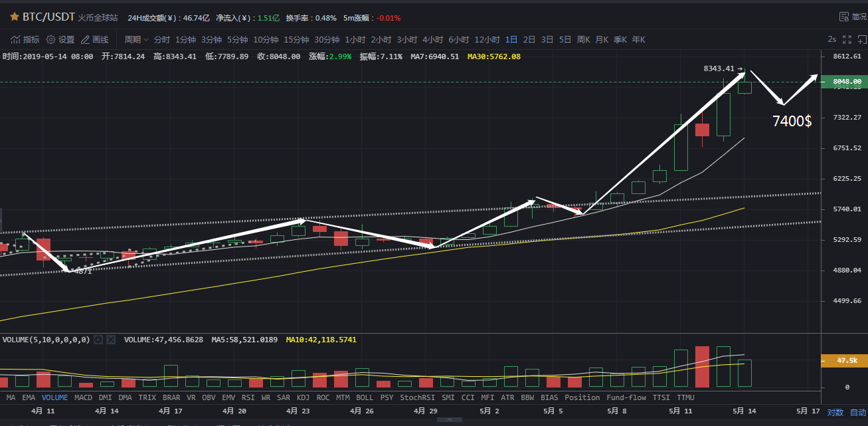Toggle 对数 logarithmic scale
868x426 pixels.
[835, 412]
